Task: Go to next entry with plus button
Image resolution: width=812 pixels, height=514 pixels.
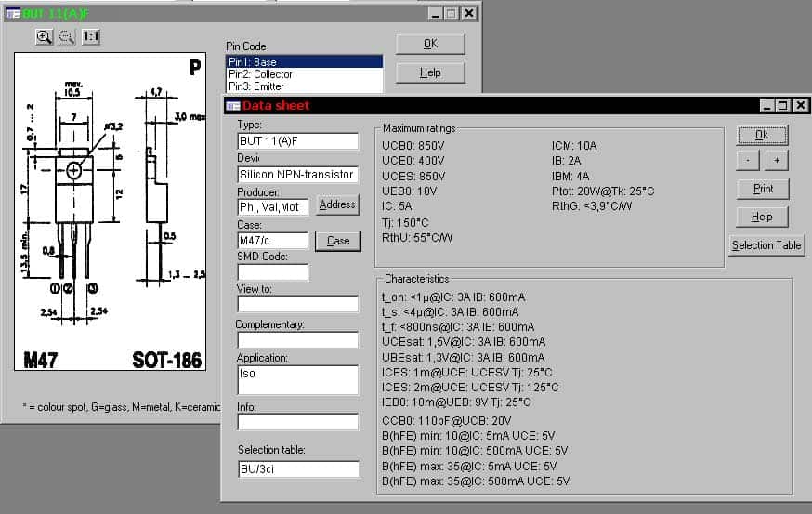Action: tap(777, 160)
